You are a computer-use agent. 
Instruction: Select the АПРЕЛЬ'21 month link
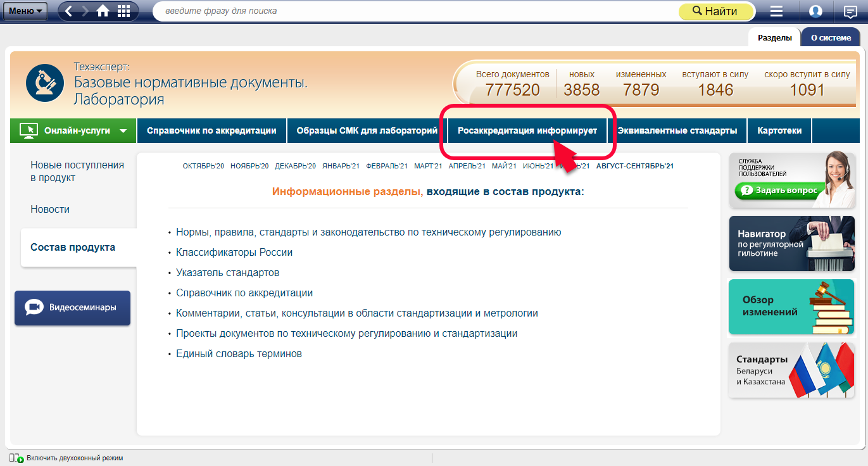tap(467, 166)
